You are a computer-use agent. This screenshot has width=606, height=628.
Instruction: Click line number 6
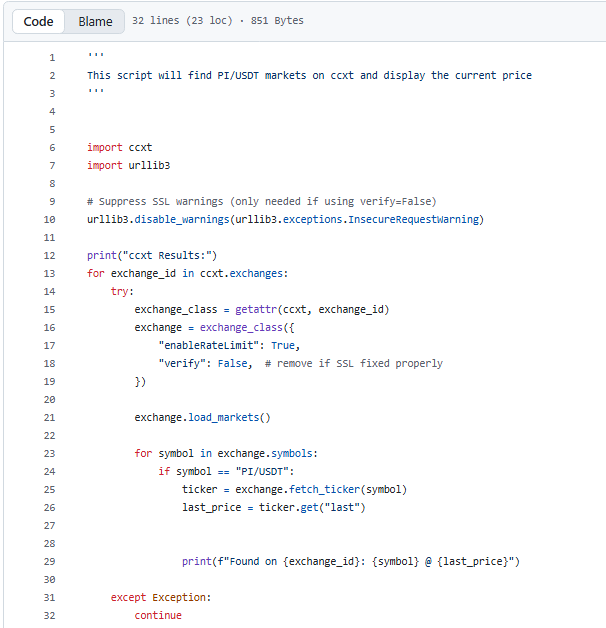[x=52, y=148]
